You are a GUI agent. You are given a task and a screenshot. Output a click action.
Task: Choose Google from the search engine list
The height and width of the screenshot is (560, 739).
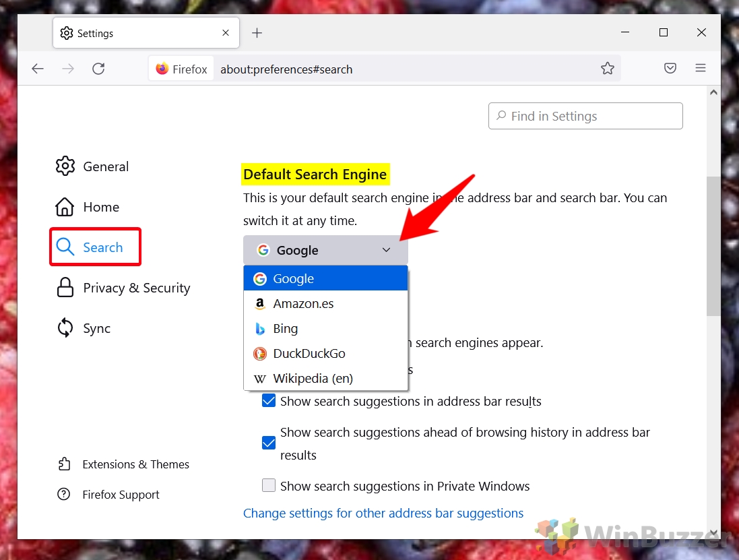pos(325,278)
